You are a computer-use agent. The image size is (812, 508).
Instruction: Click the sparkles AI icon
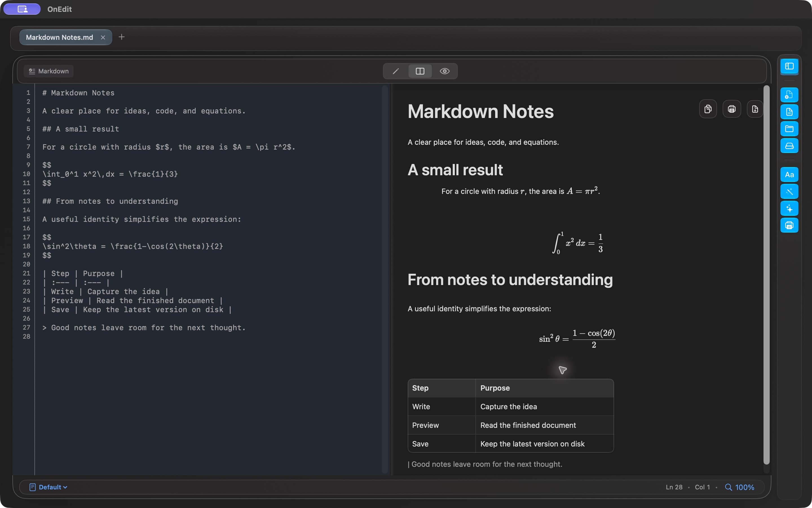click(789, 209)
